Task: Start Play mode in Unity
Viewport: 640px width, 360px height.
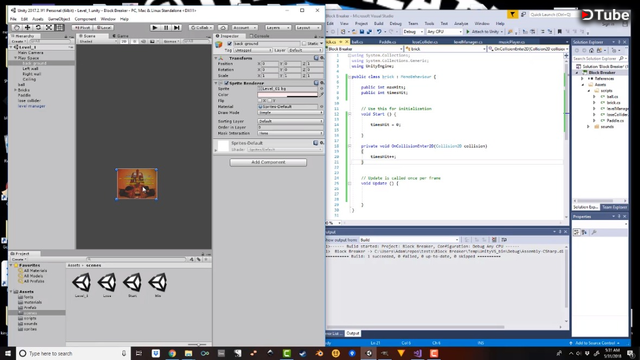Action: coord(155,27)
